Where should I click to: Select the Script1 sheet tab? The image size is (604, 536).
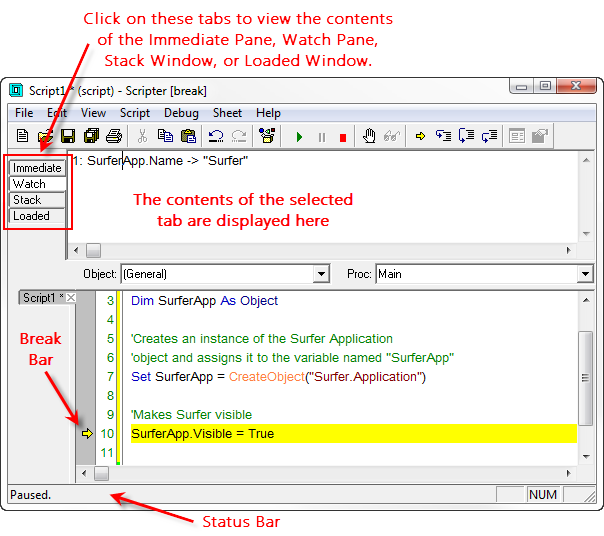pyautogui.click(x=42, y=297)
